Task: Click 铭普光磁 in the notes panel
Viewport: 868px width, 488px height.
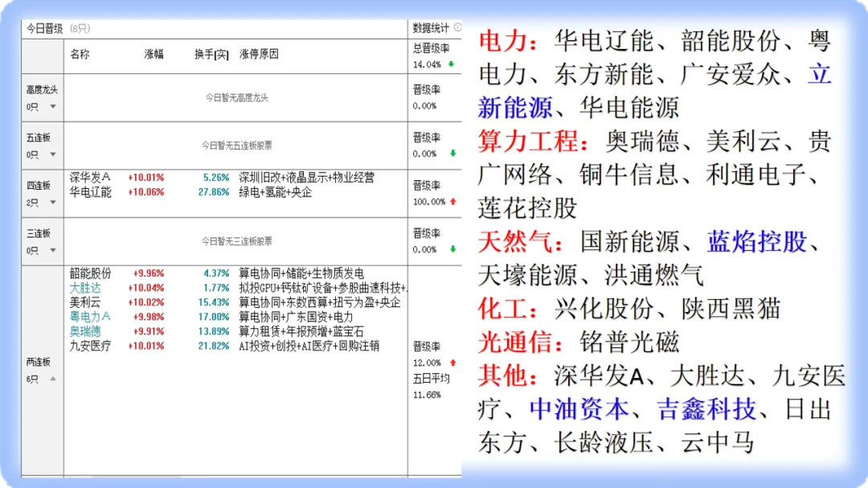Action: click(x=629, y=342)
